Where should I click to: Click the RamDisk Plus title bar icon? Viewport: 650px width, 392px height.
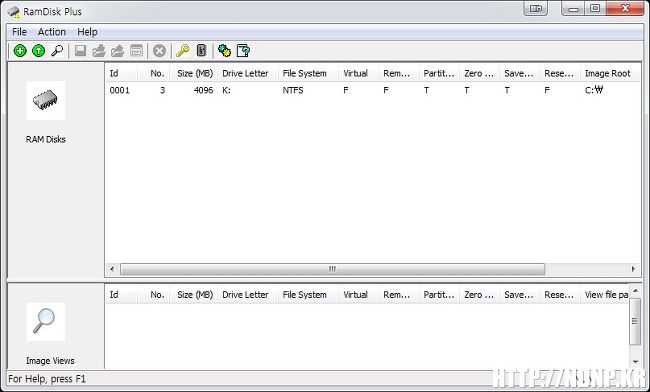tap(13, 12)
